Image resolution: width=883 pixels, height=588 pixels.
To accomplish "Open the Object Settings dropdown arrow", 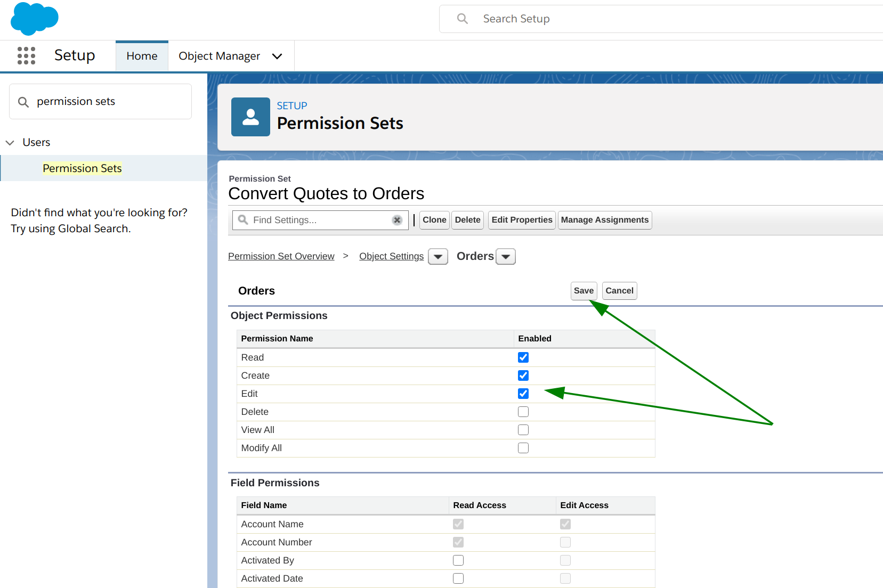I will [438, 257].
